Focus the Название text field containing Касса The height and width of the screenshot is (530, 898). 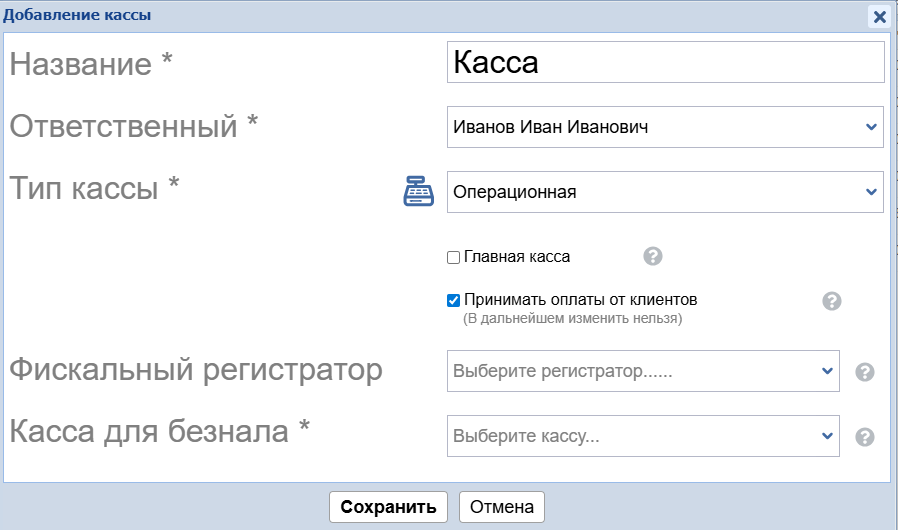665,62
